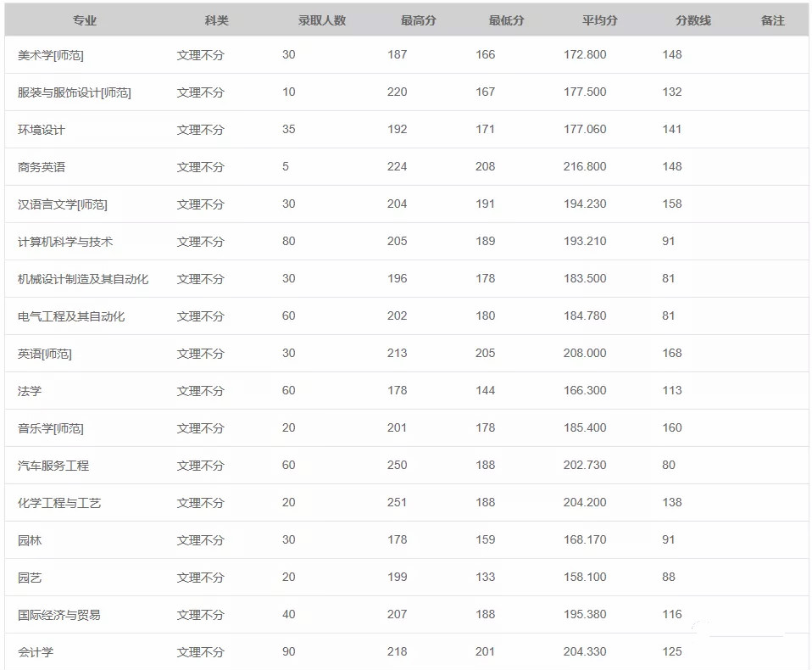The image size is (812, 670).
Task: Select the 汽车服务工程 major name
Action: coord(53,466)
